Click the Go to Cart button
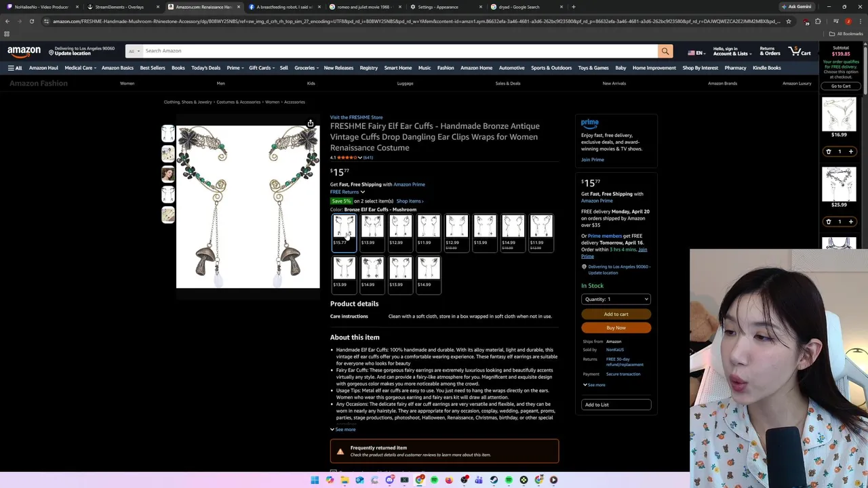Image resolution: width=868 pixels, height=488 pixels. coord(841,86)
